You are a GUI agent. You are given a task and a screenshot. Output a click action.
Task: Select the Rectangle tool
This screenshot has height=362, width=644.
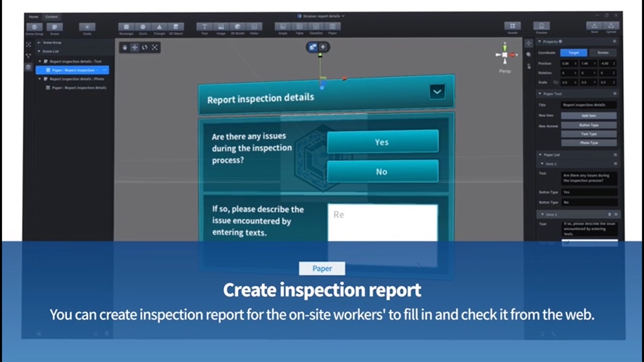(126, 27)
